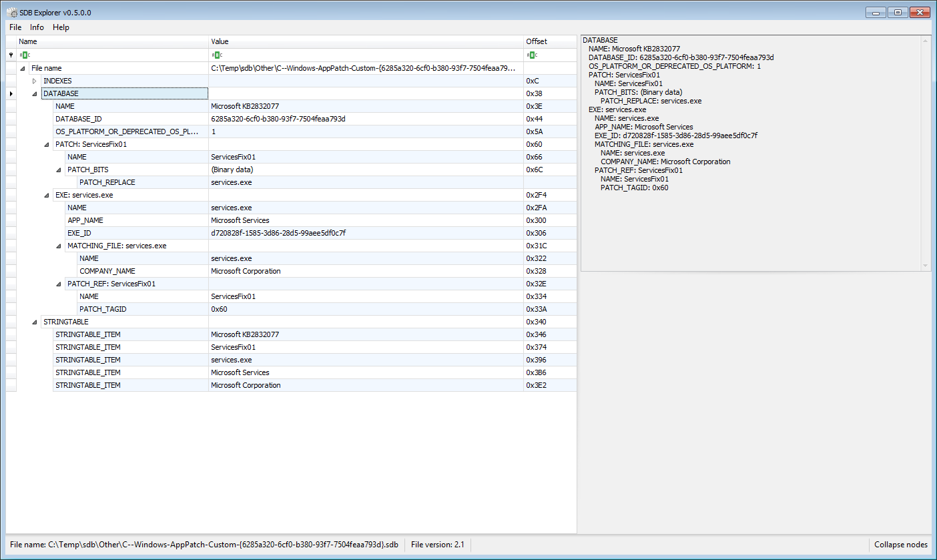Open the Help menu
The height and width of the screenshot is (560, 937).
click(61, 27)
